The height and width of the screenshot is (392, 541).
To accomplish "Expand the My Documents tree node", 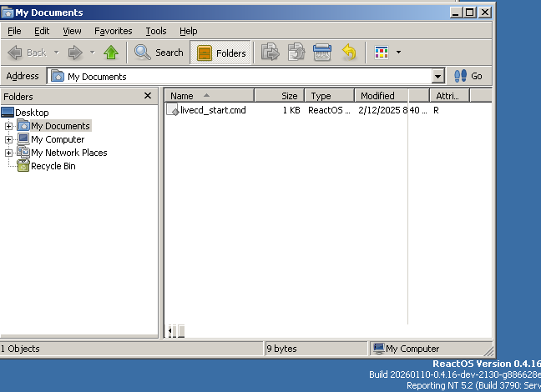I will pyautogui.click(x=8, y=126).
